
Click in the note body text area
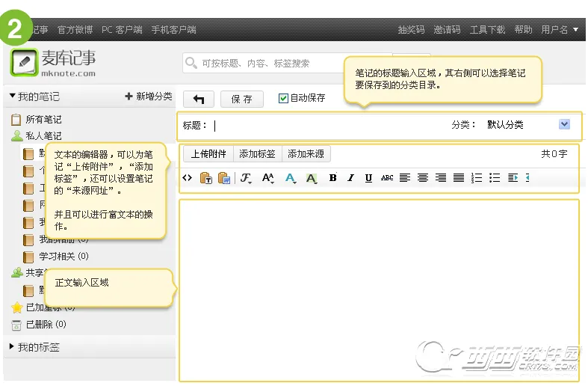pyautogui.click(x=379, y=290)
